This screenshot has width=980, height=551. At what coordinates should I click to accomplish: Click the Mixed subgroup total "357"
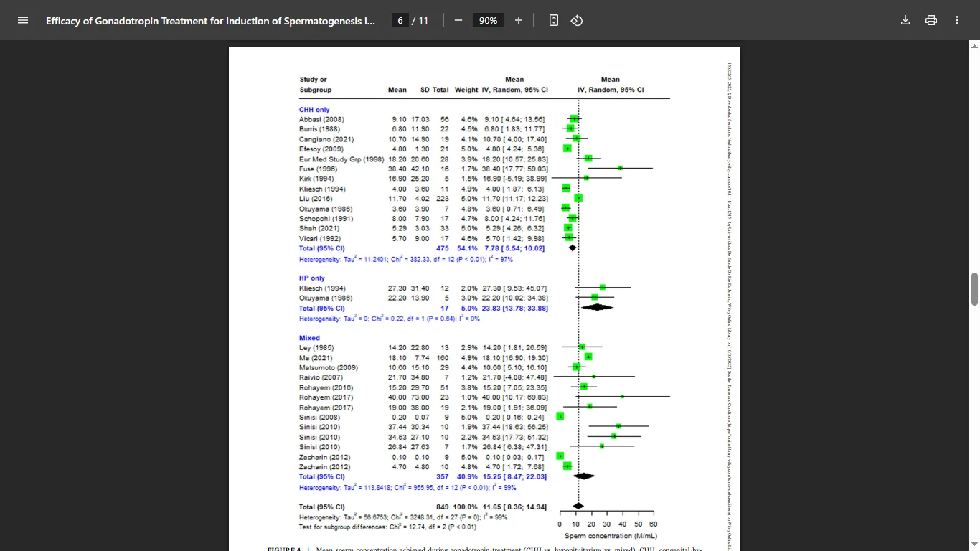[443, 476]
